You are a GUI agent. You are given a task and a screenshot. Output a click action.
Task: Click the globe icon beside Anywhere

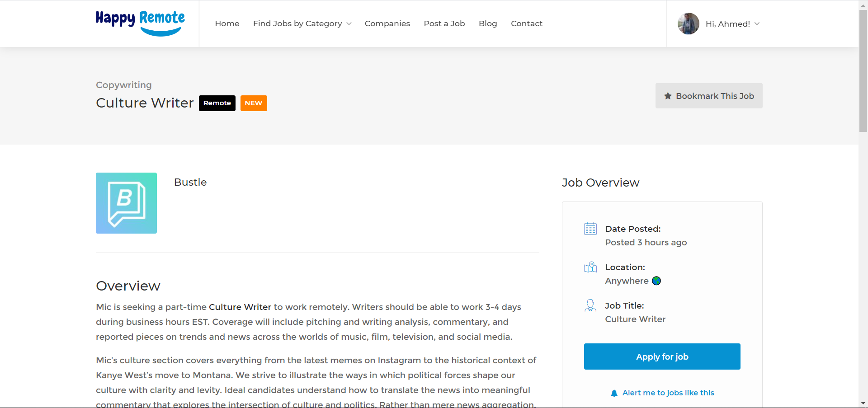click(656, 281)
